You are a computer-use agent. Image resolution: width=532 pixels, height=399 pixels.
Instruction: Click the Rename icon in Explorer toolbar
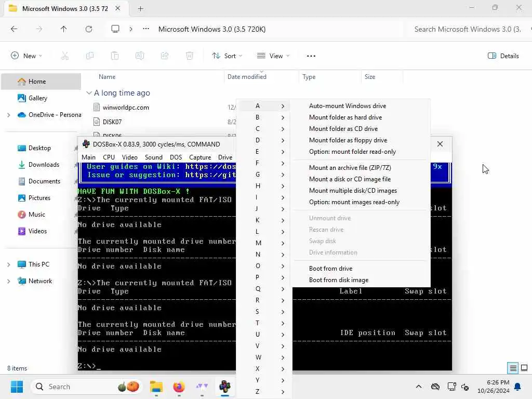point(140,56)
